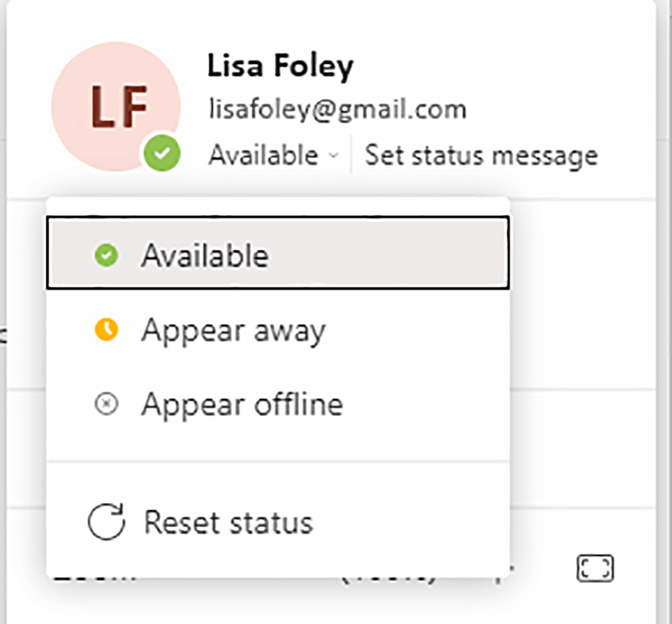Click the lisafoley@gmail.com email address

pyautogui.click(x=337, y=109)
